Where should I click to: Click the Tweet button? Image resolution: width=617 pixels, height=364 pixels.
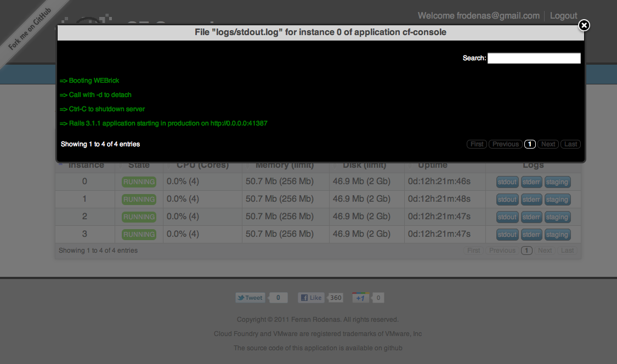(250, 298)
